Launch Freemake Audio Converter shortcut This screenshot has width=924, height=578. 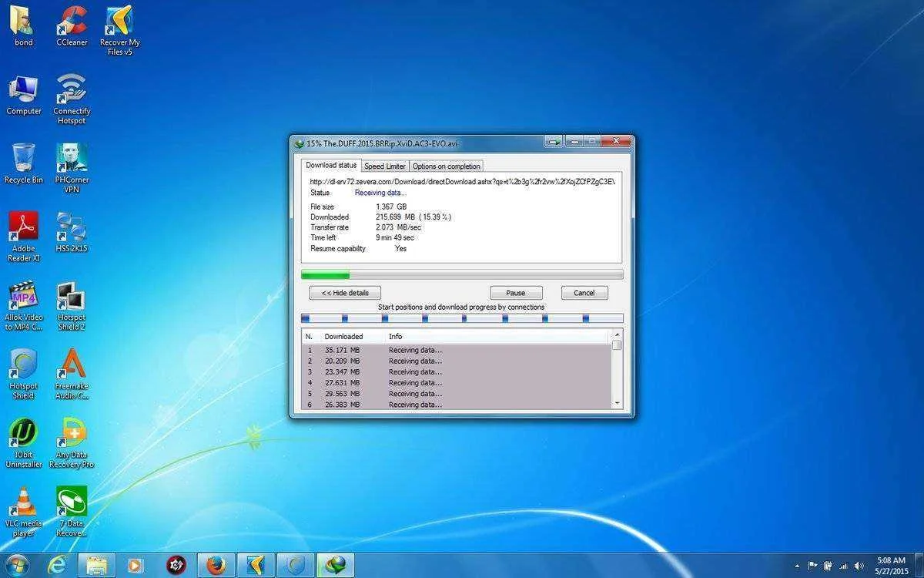tap(72, 374)
